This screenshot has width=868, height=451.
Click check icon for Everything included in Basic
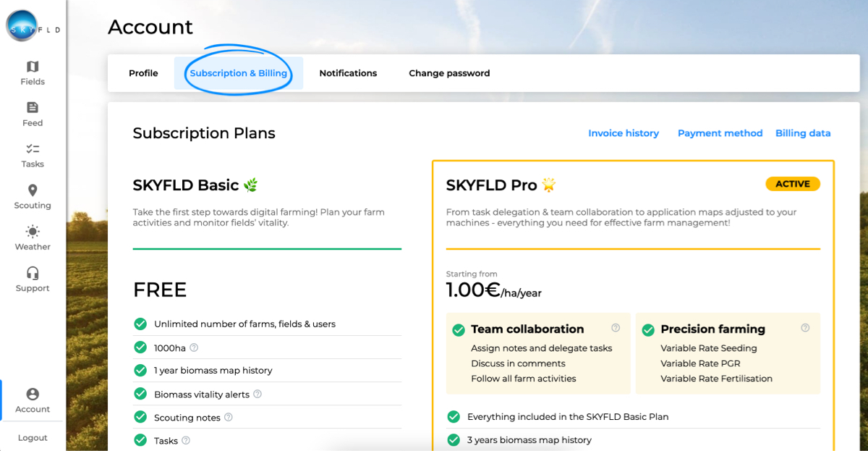(x=454, y=416)
